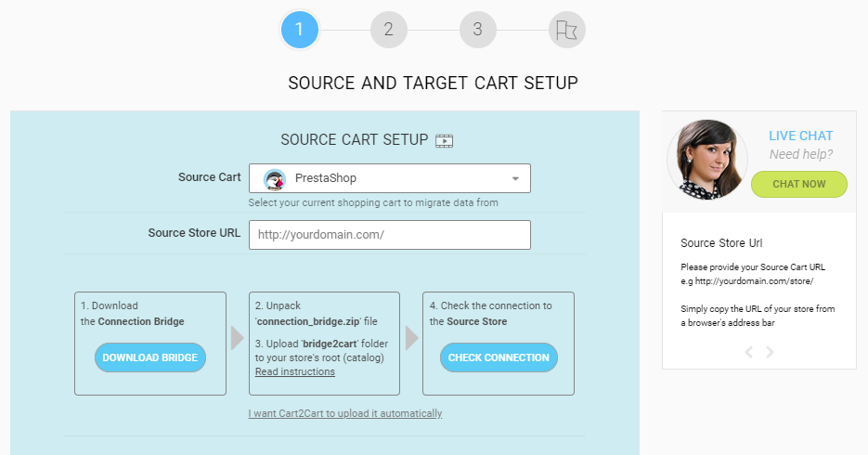Click the arrow between steps 1 and 2 boxes

point(237,338)
